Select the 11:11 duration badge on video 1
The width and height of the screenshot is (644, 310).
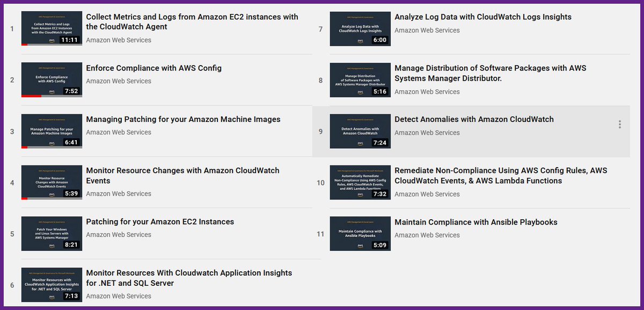pos(70,40)
